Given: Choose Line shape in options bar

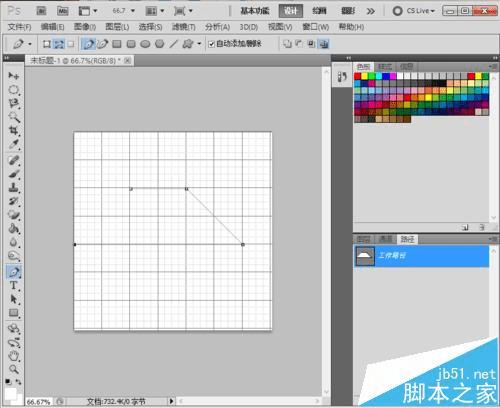Looking at the screenshot, I should tap(174, 44).
